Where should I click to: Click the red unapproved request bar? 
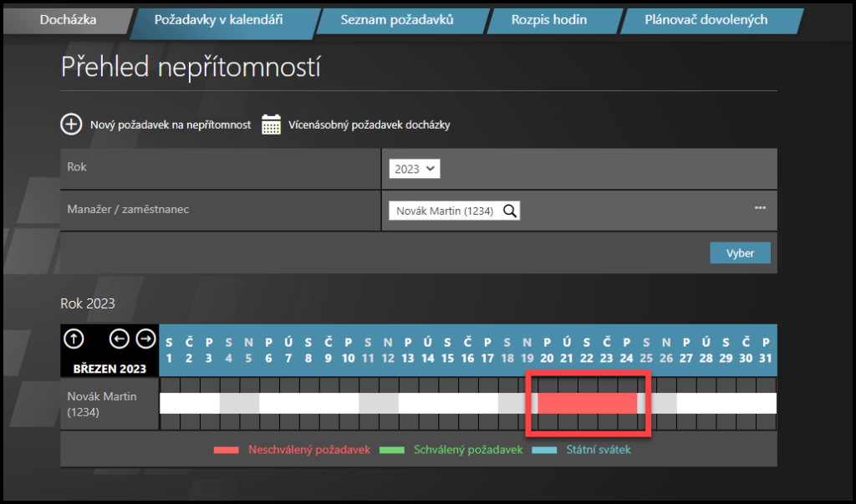click(x=587, y=403)
